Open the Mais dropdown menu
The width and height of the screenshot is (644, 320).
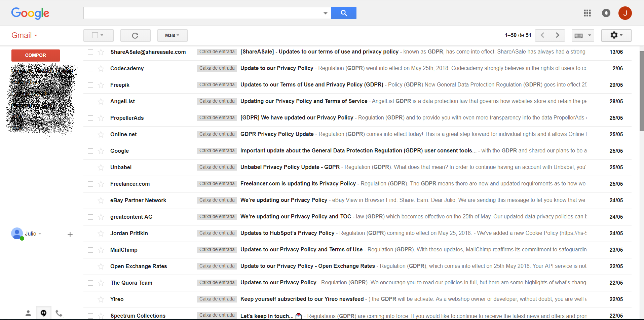pos(172,36)
